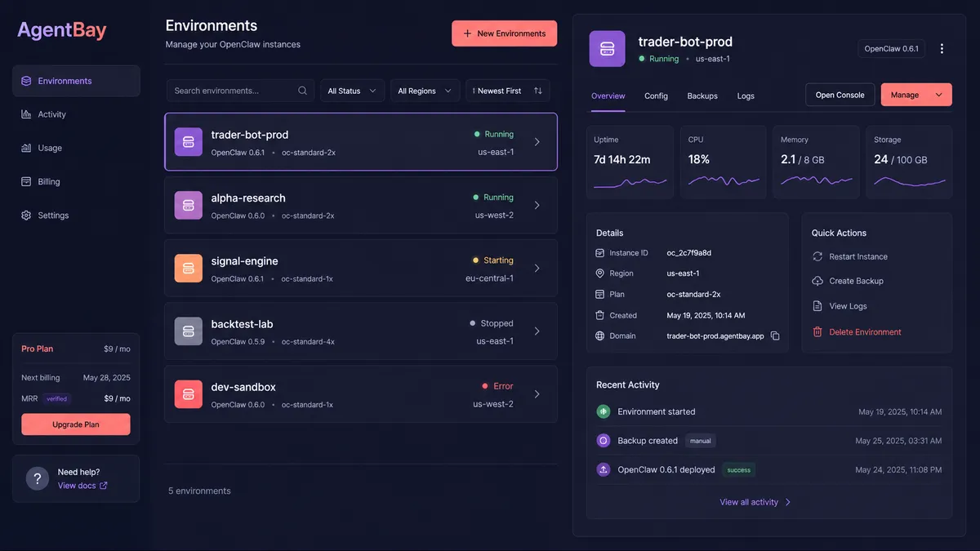Click the OpenClaw 0.6.1 version badge
The image size is (980, 551).
(x=891, y=49)
